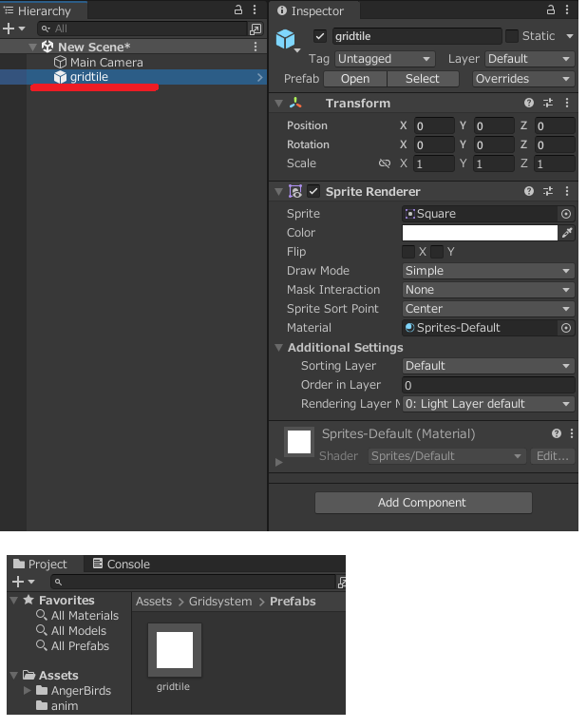Open Static flags dropdown arrow

click(570, 36)
